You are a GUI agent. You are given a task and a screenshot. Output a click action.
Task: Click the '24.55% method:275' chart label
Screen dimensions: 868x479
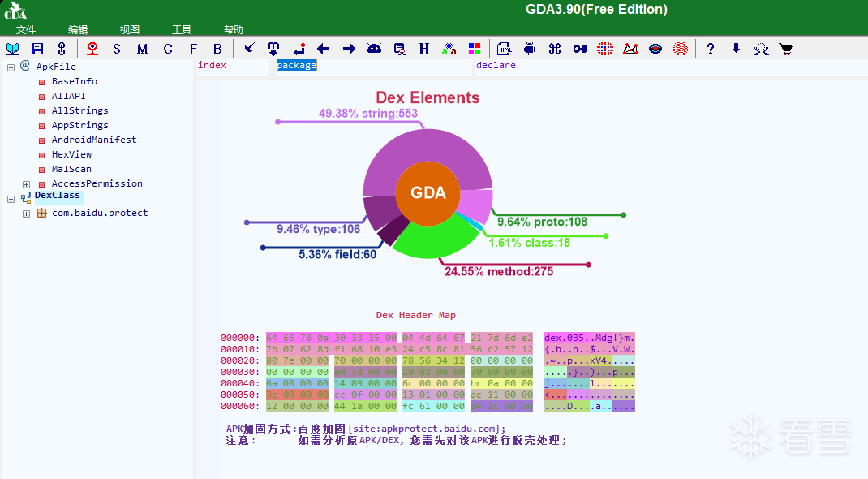[x=499, y=271]
